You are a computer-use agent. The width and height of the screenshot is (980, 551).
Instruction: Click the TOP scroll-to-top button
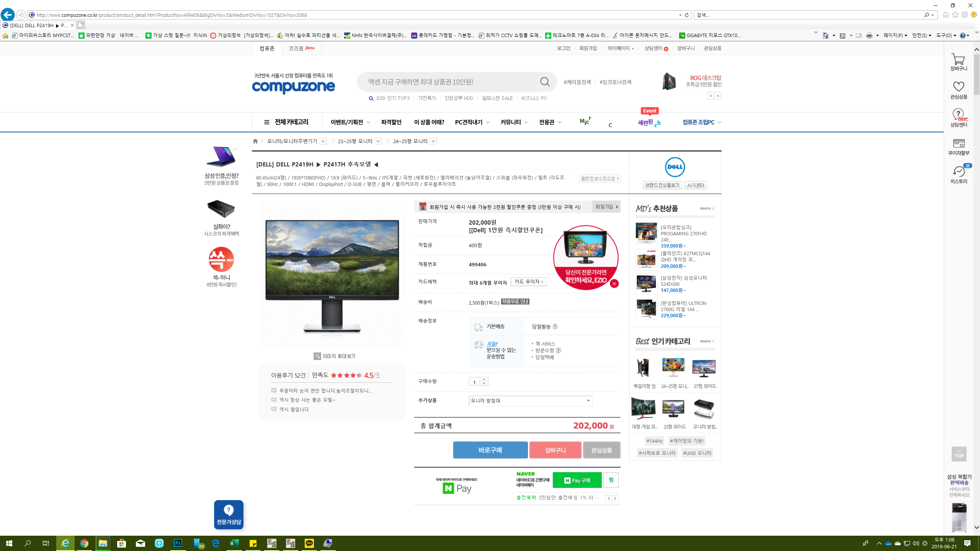click(x=959, y=454)
